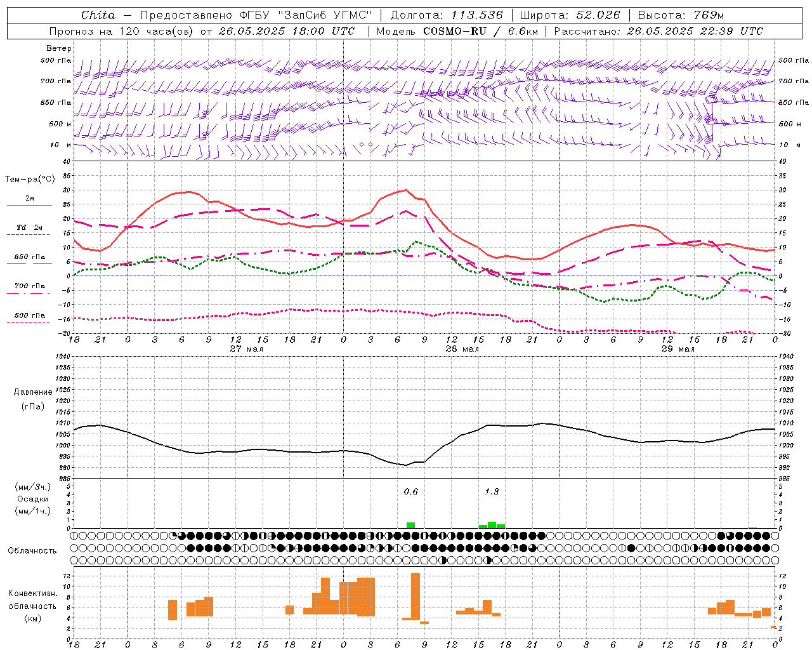This screenshot has height=650, width=812.
Task: Click the 28 мая date label
Action: click(x=462, y=349)
